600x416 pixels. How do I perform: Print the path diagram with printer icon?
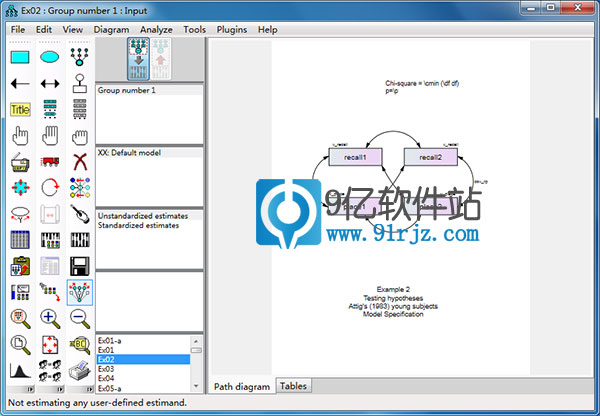pyautogui.click(x=80, y=370)
